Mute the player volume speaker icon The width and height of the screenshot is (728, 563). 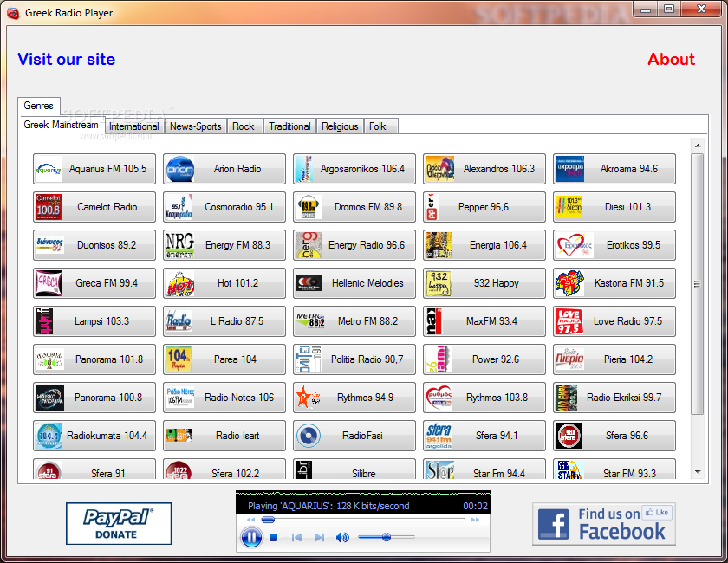tap(342, 538)
